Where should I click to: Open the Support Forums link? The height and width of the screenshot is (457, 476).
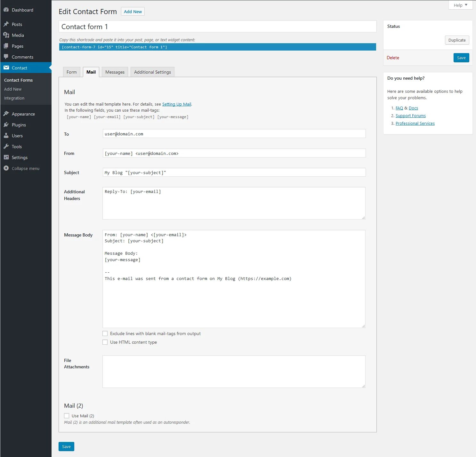click(411, 116)
